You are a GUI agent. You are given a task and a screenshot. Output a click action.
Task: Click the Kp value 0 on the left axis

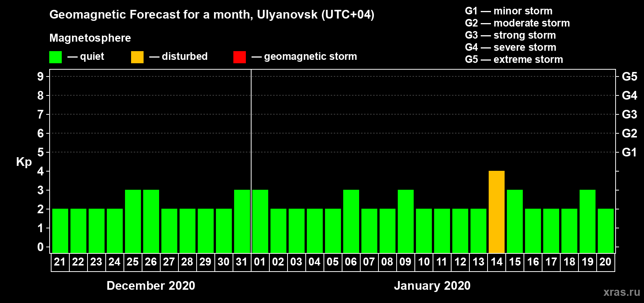pos(41,247)
